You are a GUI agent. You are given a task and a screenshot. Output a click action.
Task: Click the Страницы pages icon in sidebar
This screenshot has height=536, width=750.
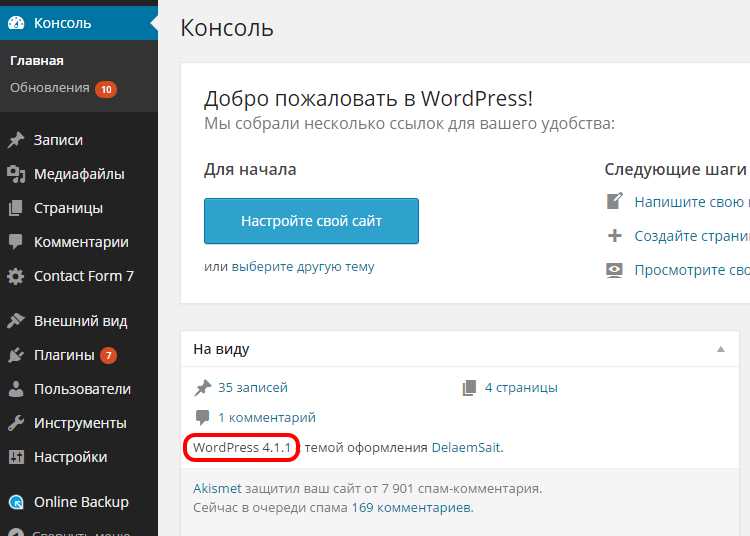coord(16,208)
